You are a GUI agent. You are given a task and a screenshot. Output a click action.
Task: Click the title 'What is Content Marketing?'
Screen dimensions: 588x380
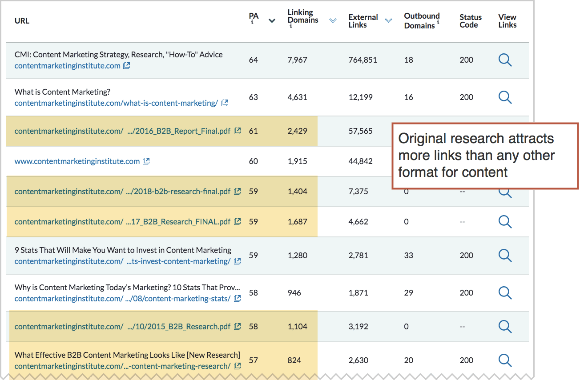click(62, 92)
